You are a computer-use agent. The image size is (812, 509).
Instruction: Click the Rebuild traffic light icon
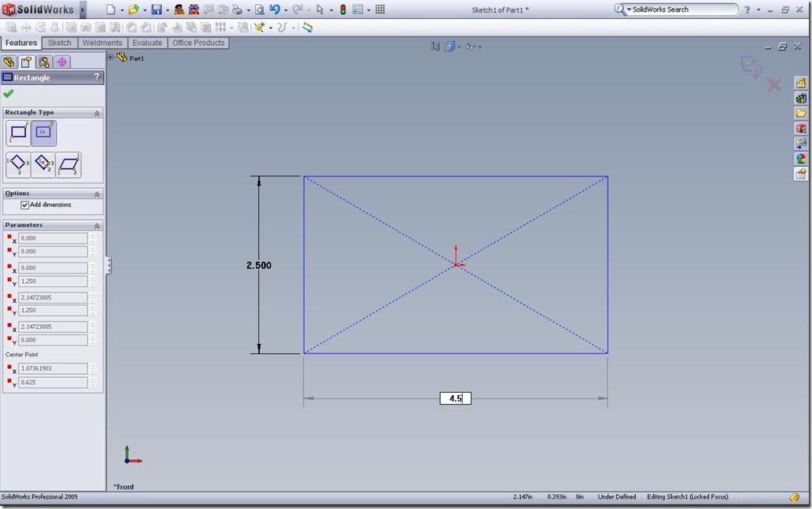pyautogui.click(x=342, y=9)
